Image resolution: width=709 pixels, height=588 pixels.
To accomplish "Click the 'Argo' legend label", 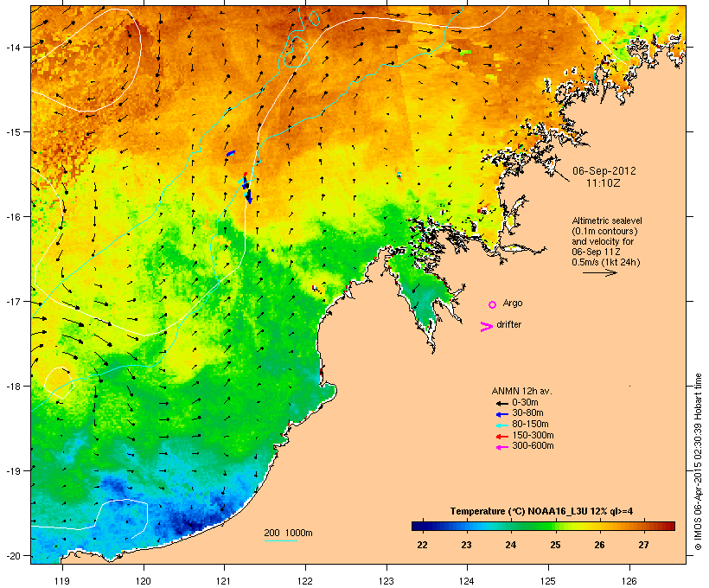I will tap(513, 303).
